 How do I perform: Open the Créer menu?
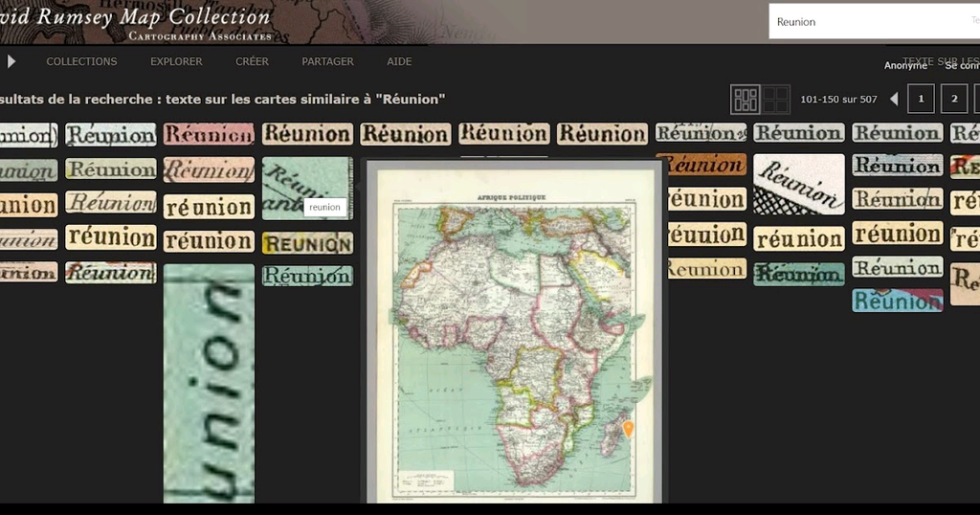coord(252,61)
